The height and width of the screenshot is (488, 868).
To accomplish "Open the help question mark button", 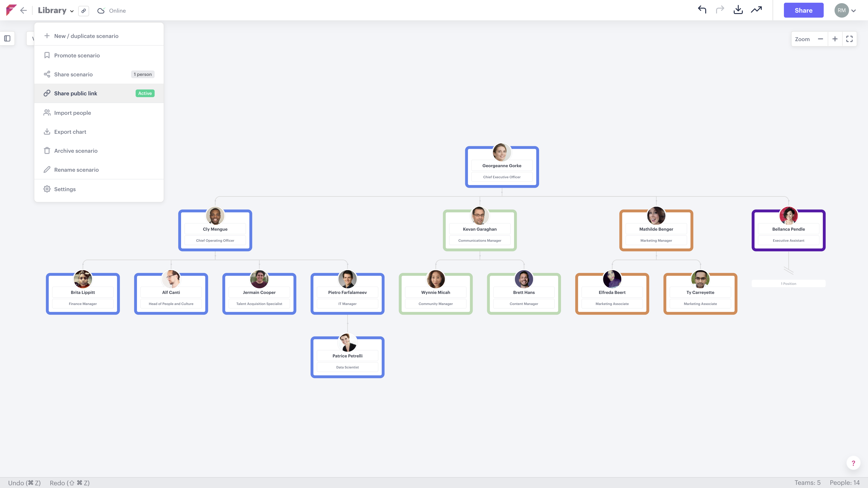I will [853, 463].
